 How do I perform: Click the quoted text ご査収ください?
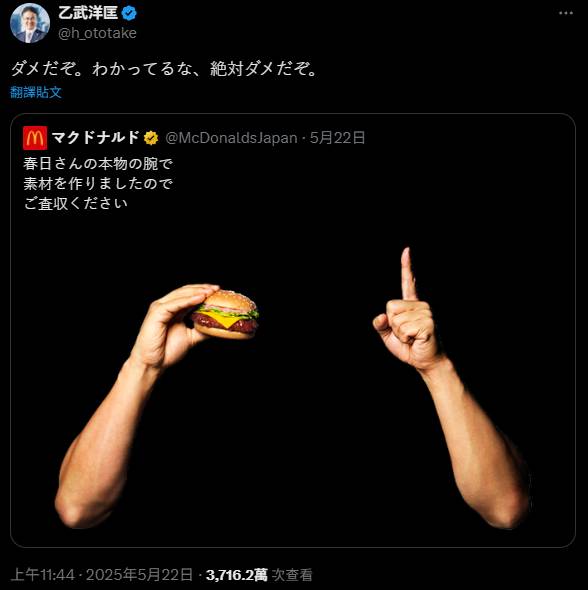pyautogui.click(x=75, y=203)
